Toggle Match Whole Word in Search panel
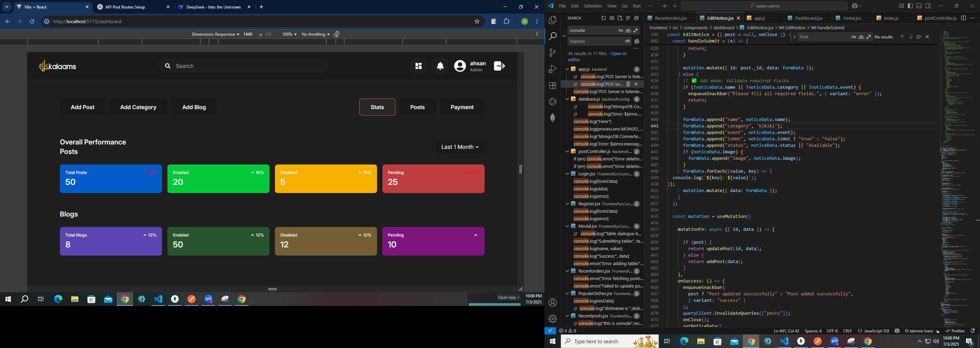This screenshot has height=348, width=980. coord(628,30)
